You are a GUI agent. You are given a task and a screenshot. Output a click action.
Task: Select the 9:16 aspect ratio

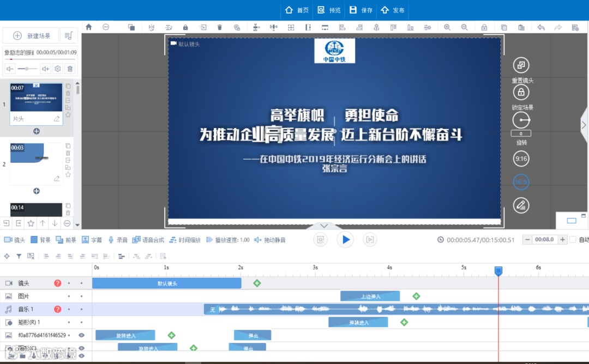[x=521, y=159]
